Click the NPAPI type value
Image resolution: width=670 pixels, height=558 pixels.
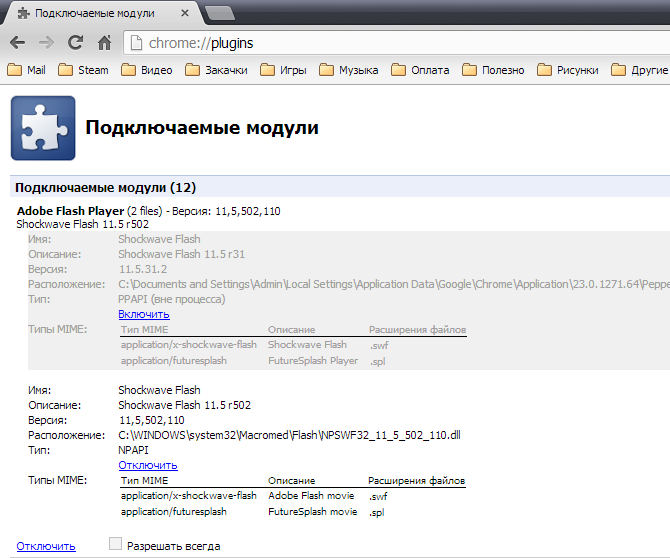(x=133, y=450)
